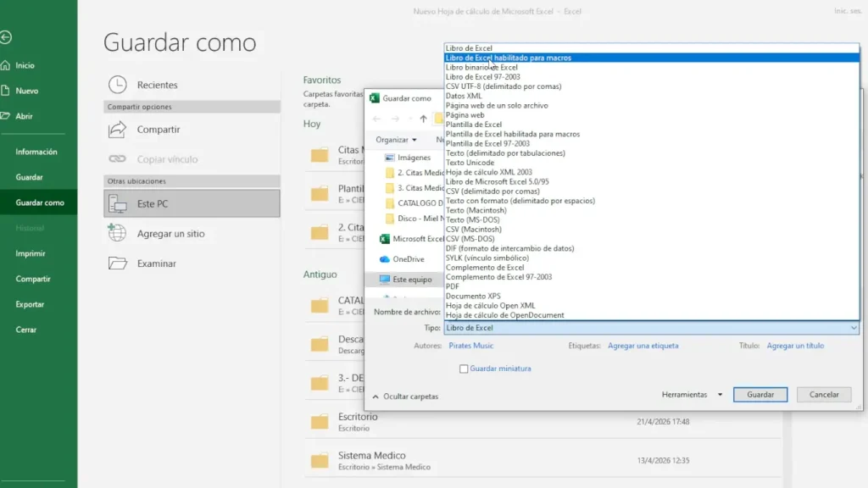Open the Herramientas dropdown
Image resolution: width=868 pixels, height=488 pixels.
692,395
